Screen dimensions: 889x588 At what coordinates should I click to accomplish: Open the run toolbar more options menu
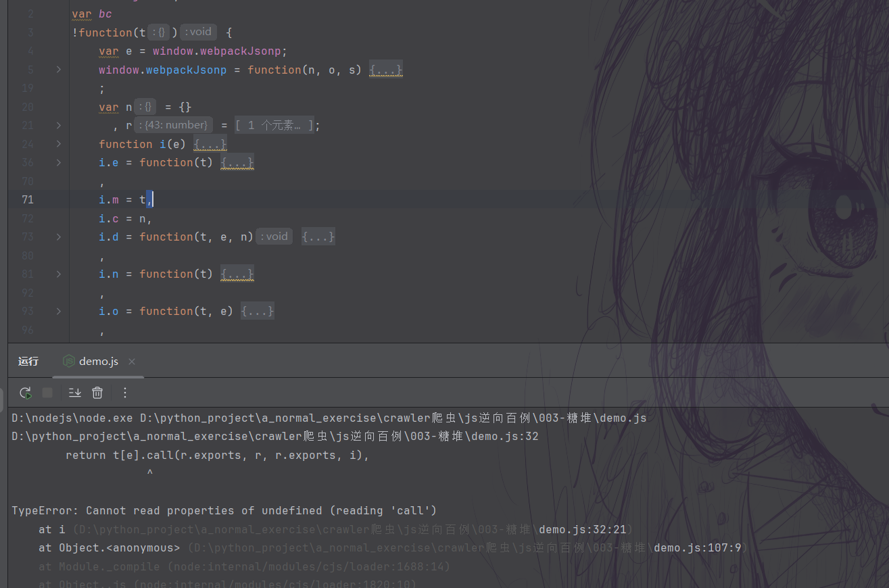[124, 393]
